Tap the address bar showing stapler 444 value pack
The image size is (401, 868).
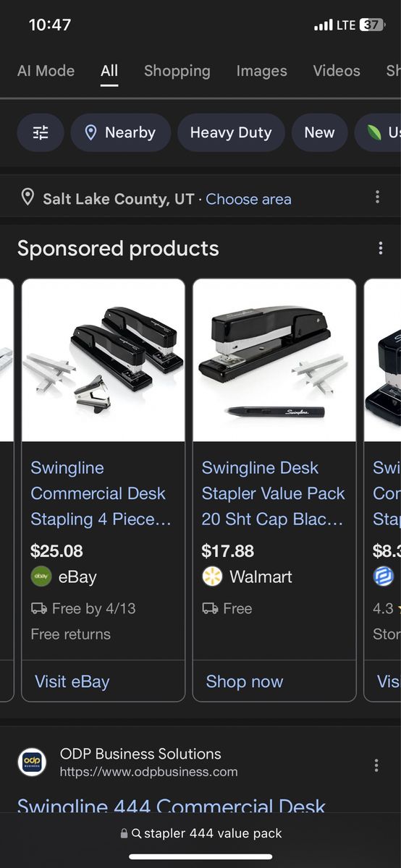[200, 833]
